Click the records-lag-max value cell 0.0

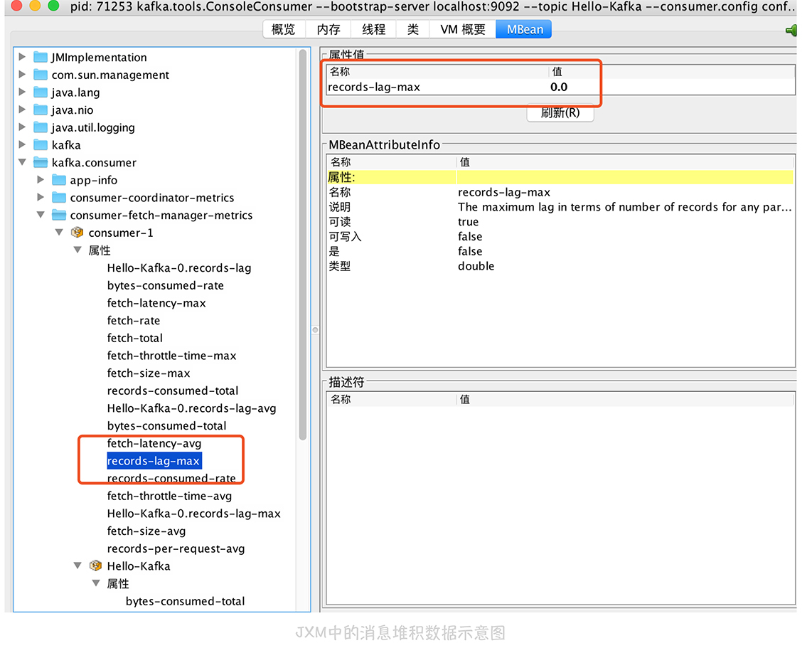[x=559, y=87]
